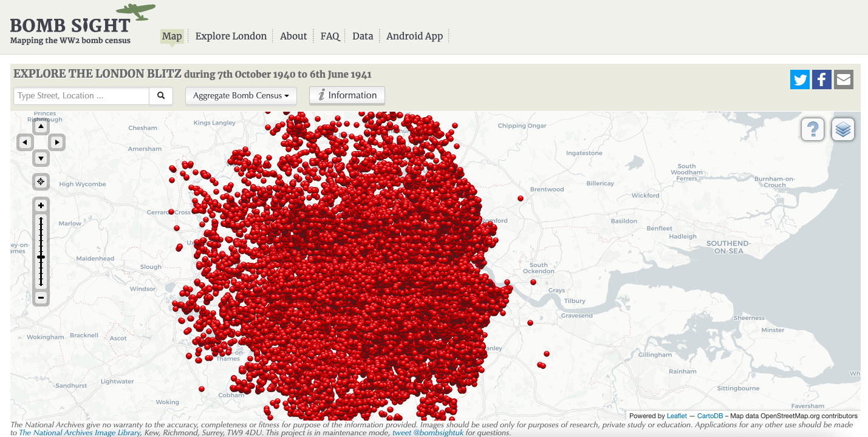Focus the street or location search box
868x437 pixels.
pos(81,96)
